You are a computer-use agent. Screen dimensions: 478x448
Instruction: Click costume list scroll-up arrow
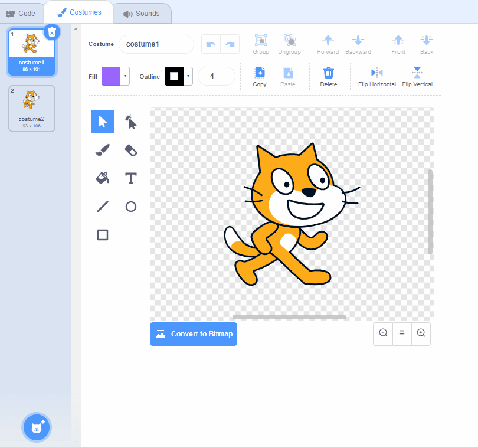[76, 30]
